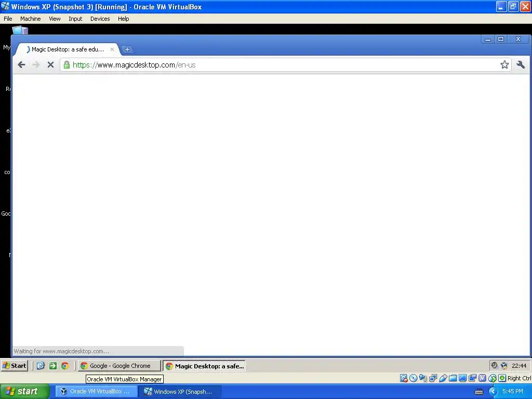Select the Magic Desktop browser tab
Screen dimensions: 532x399
click(68, 49)
